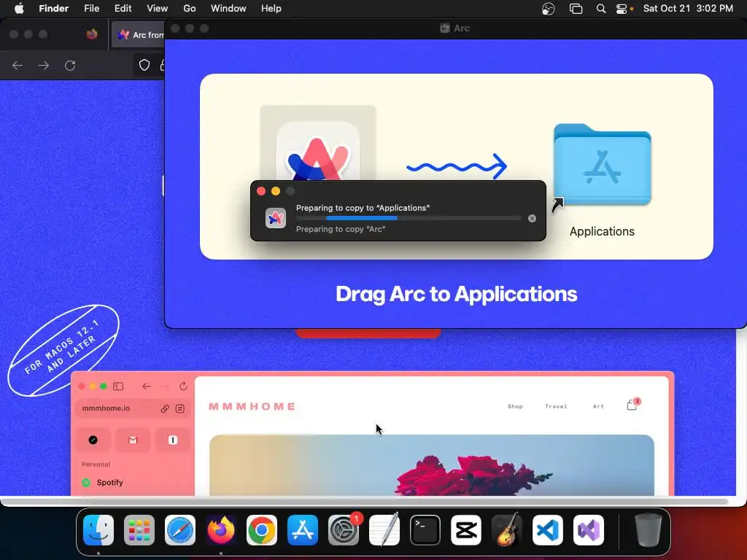Click the Arc icon in copy dialog

tap(276, 218)
